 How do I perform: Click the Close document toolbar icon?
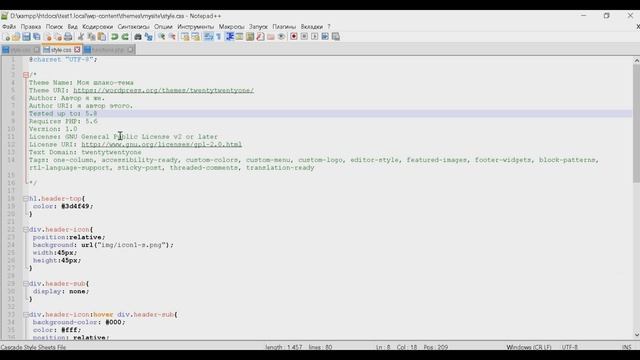[48, 37]
